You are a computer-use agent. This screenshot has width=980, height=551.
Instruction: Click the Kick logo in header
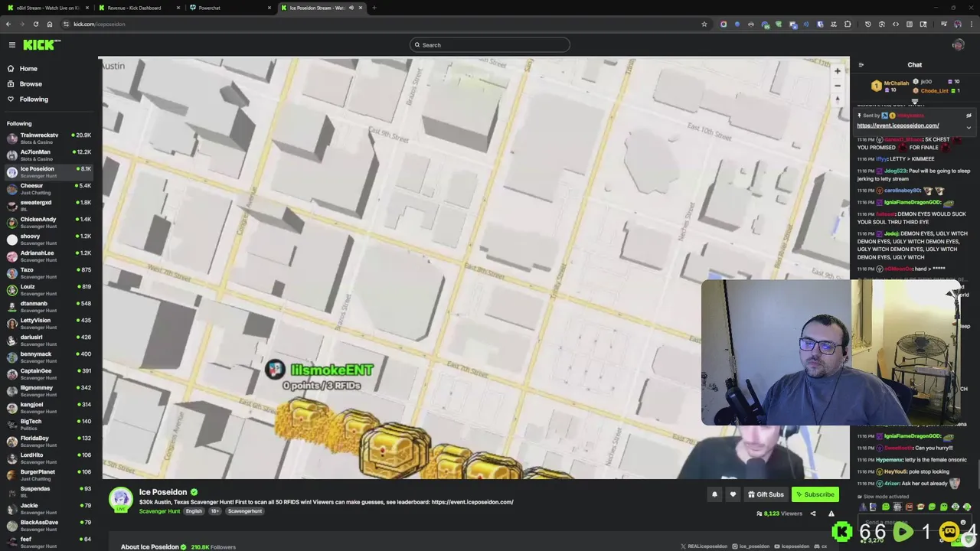point(41,45)
